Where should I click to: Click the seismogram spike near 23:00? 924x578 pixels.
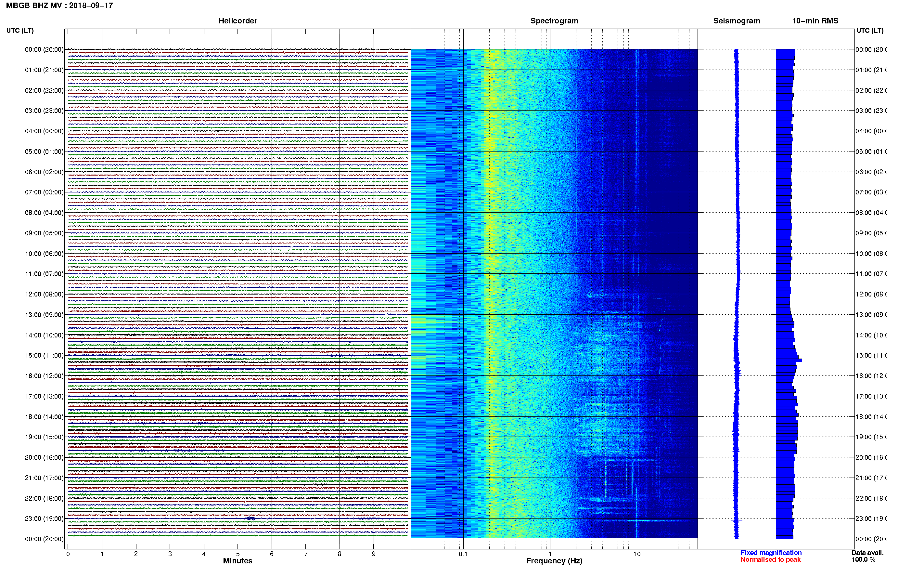(x=737, y=520)
